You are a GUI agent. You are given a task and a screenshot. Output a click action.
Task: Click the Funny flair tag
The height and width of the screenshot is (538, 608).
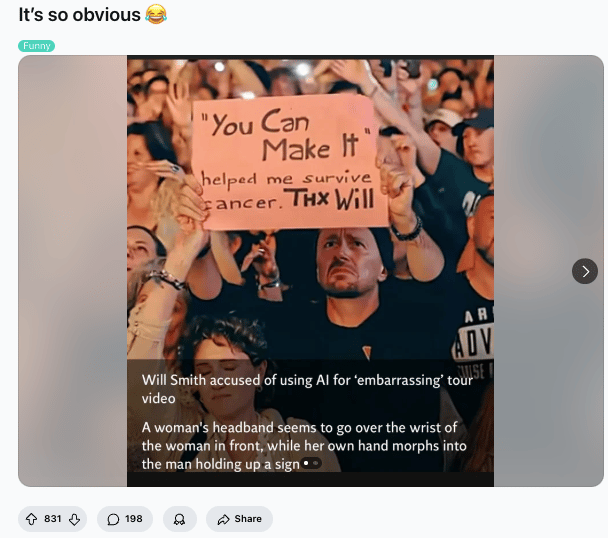click(x=36, y=46)
